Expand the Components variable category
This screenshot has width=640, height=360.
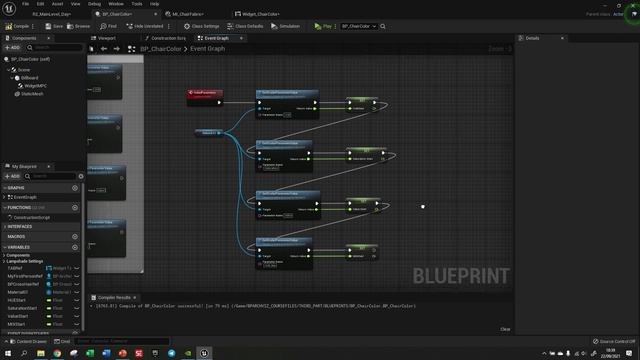4,256
